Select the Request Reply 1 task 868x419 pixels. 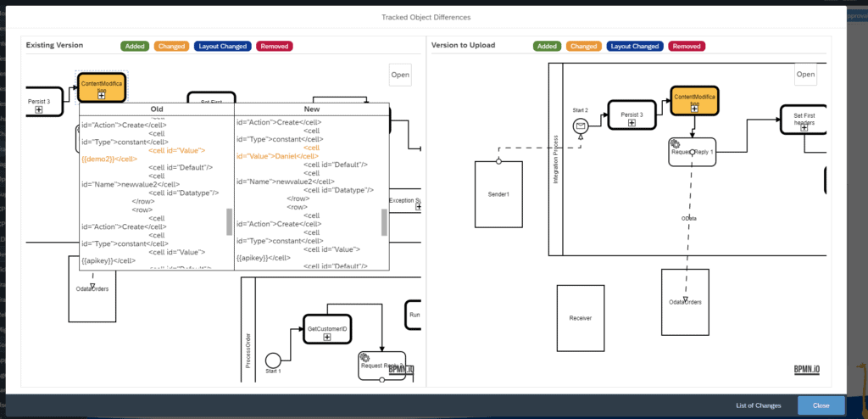(693, 152)
